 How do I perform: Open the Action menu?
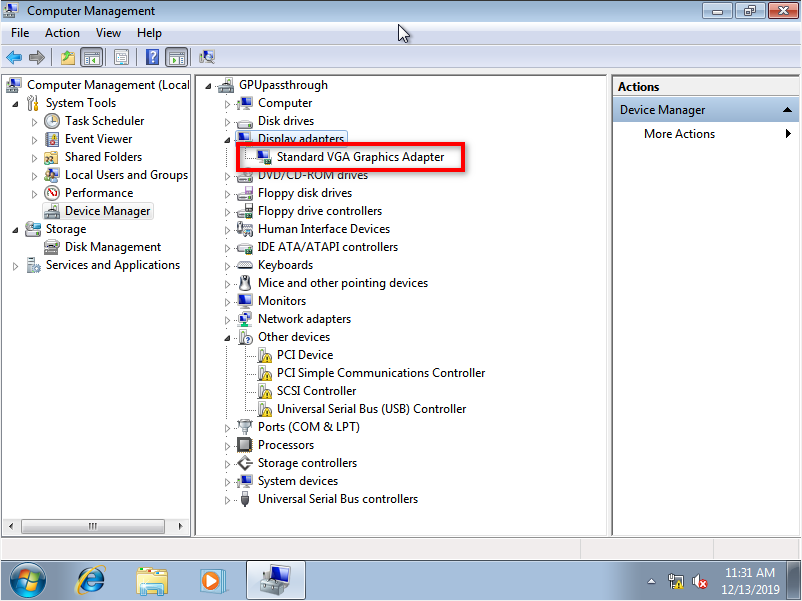coord(62,33)
